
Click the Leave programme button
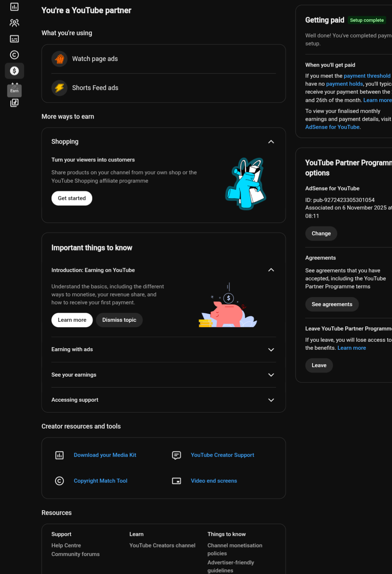(319, 365)
